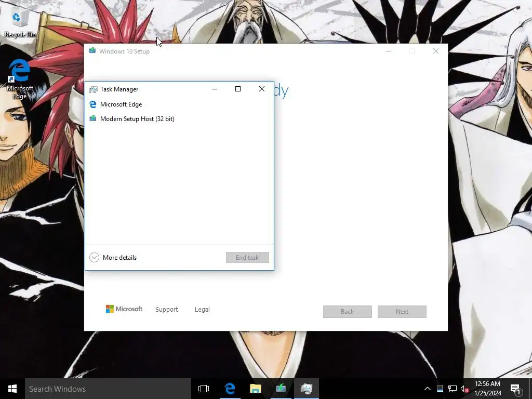Select Modern Setup Host (32 bit) process
This screenshot has width=532, height=399.
pos(179,119)
